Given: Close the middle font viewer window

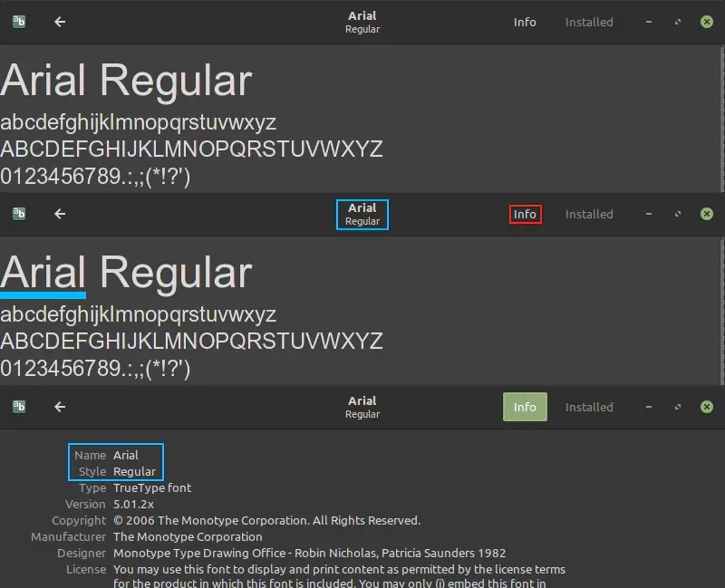Looking at the screenshot, I should point(707,214).
